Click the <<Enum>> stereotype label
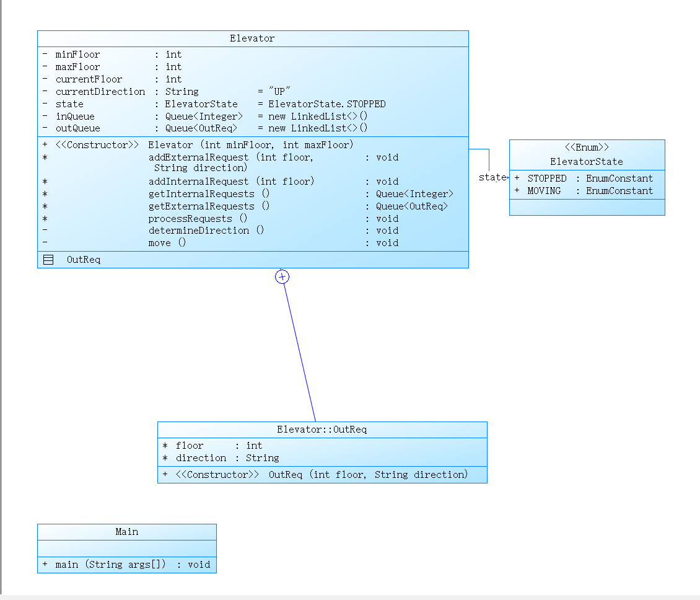Screen dimensions: 700x600 coord(587,148)
